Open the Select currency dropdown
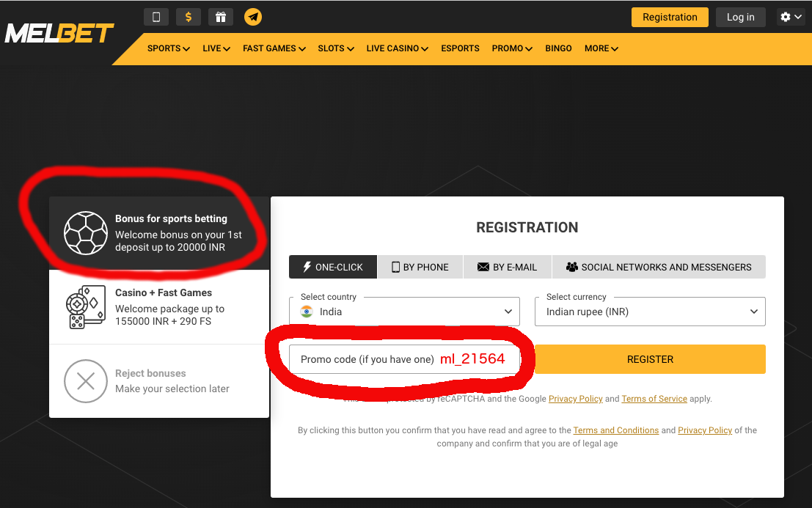This screenshot has width=812, height=508. pos(650,312)
